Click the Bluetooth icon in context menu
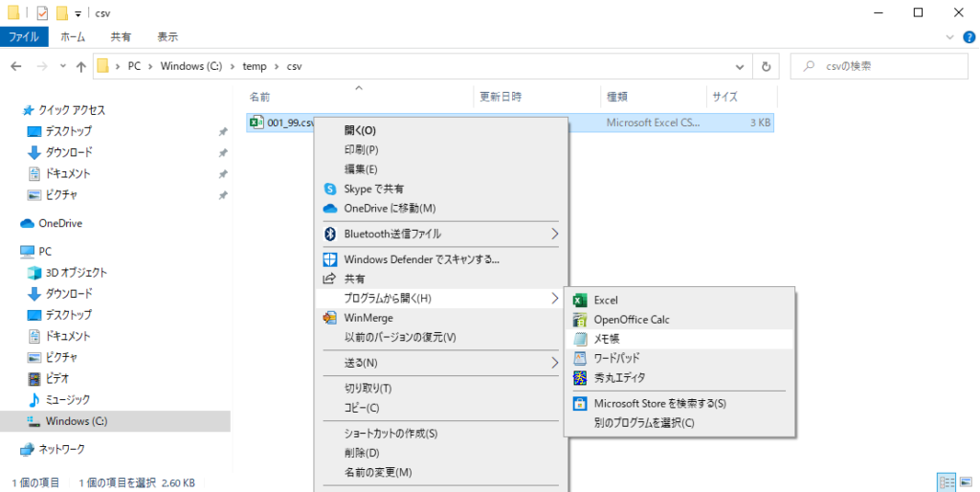This screenshot has width=980, height=492. click(x=329, y=234)
